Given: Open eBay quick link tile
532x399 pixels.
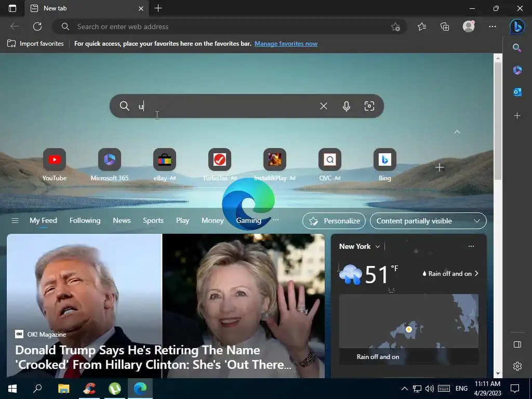Looking at the screenshot, I should point(165,165).
